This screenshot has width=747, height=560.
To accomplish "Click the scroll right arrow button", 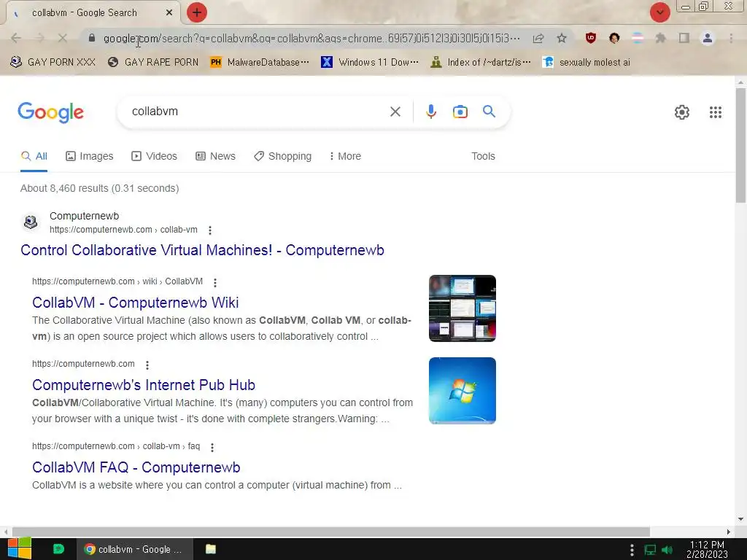I will click(x=729, y=532).
